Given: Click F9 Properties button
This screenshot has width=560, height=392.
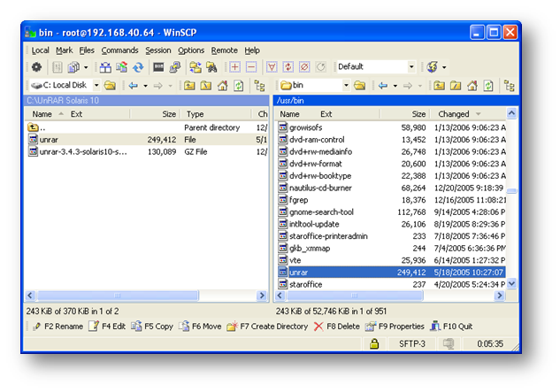Looking at the screenshot, I should coord(395,327).
